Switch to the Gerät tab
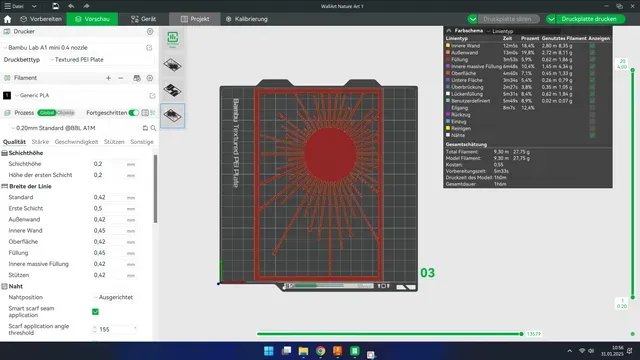 tap(143, 19)
